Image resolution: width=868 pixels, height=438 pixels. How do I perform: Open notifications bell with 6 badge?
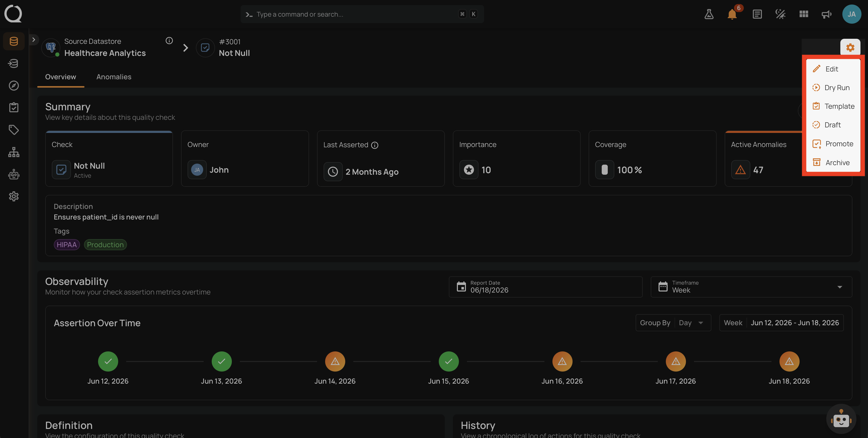pyautogui.click(x=732, y=14)
